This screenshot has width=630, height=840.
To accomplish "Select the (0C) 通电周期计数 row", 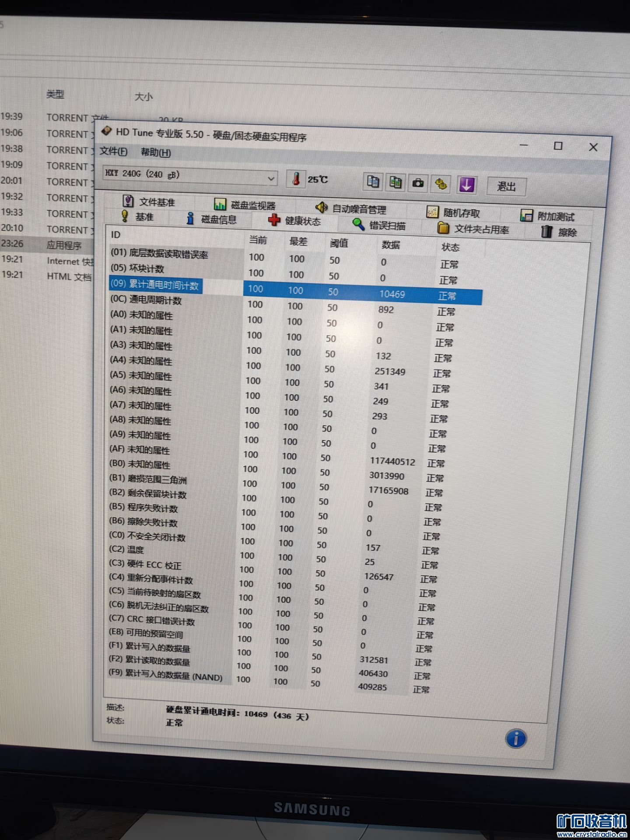I will [283, 305].
